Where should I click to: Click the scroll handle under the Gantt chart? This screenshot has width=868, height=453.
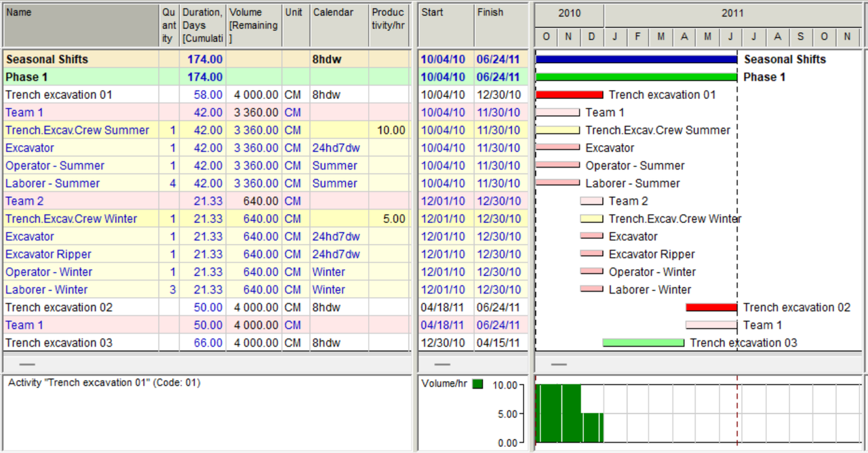[x=559, y=363]
